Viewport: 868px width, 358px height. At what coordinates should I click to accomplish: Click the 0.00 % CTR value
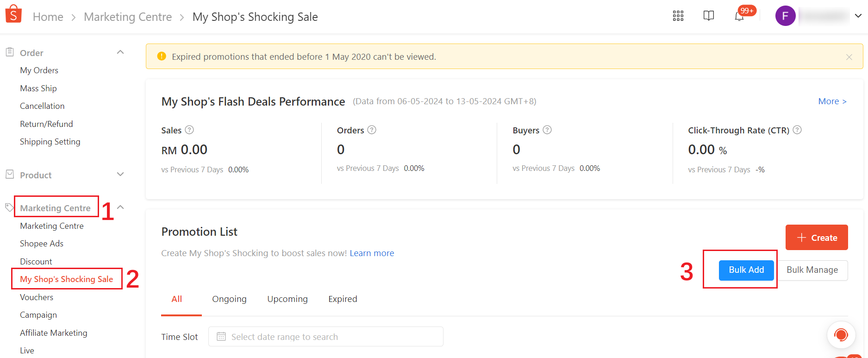[x=707, y=150]
